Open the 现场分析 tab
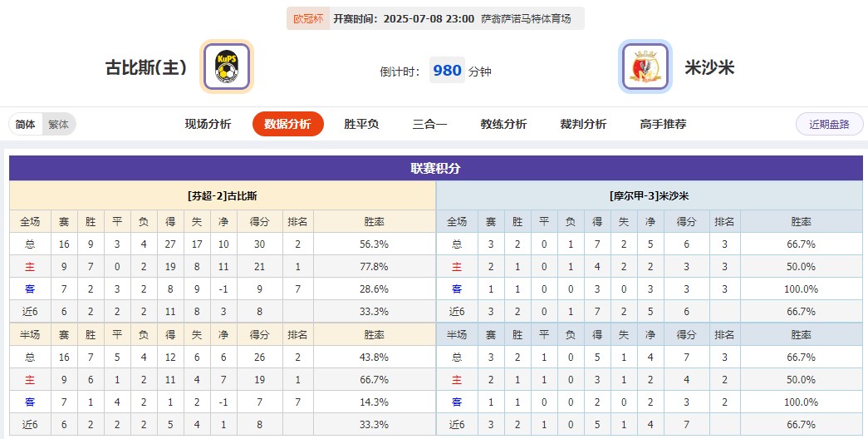Image resolution: width=868 pixels, height=439 pixels. (x=208, y=124)
